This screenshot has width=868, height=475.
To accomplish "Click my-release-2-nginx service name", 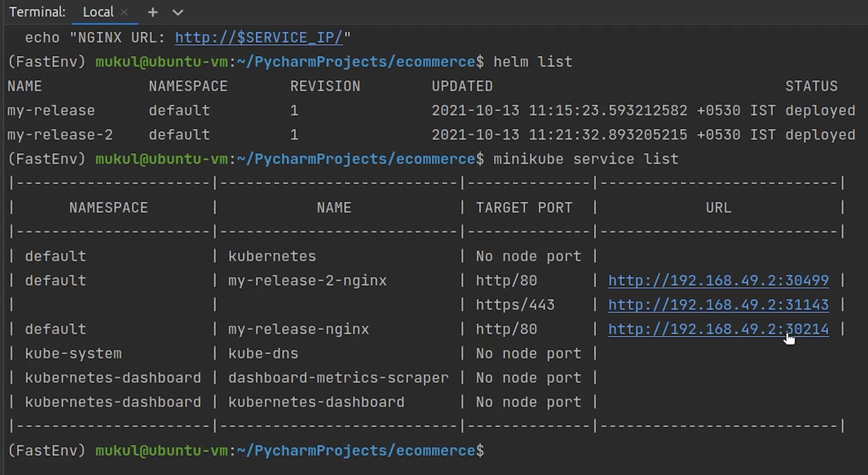I will [x=307, y=281].
